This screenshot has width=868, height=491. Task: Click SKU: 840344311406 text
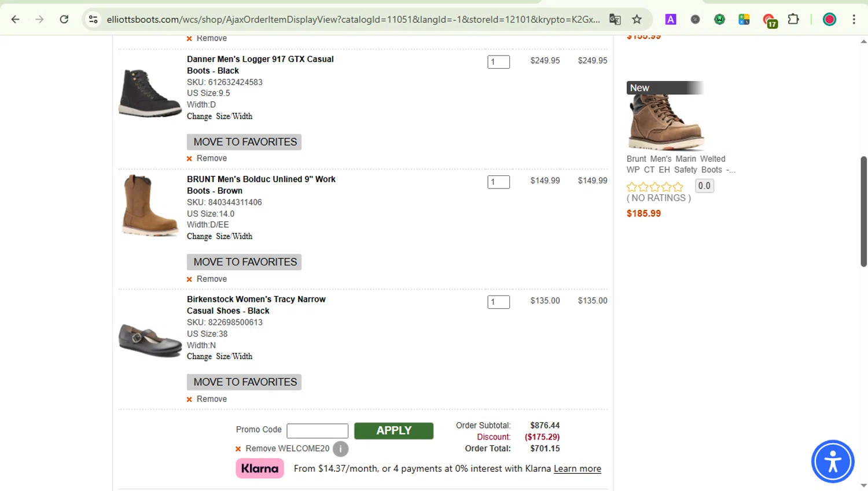(x=225, y=202)
